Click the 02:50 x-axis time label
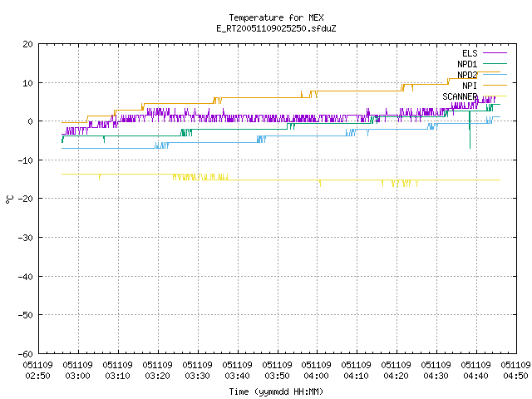Viewport: 532px width, 399px height. [x=38, y=376]
